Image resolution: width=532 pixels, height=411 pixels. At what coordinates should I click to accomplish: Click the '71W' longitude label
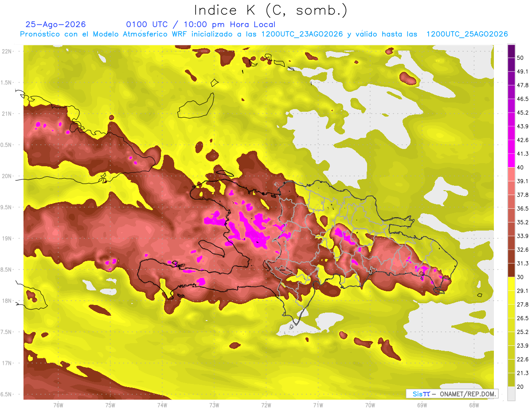[318, 405]
